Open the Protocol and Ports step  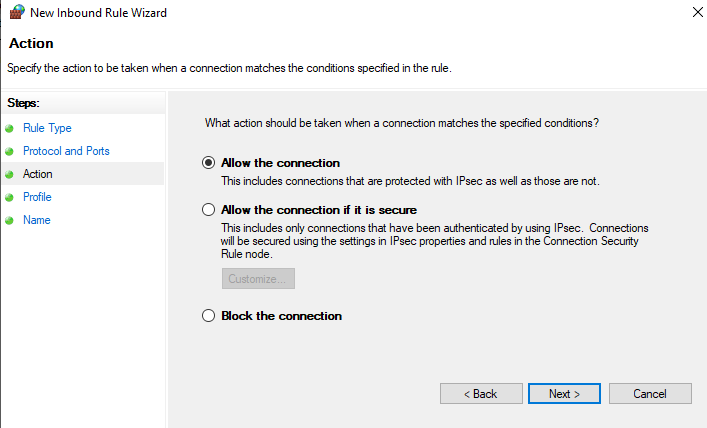66,151
